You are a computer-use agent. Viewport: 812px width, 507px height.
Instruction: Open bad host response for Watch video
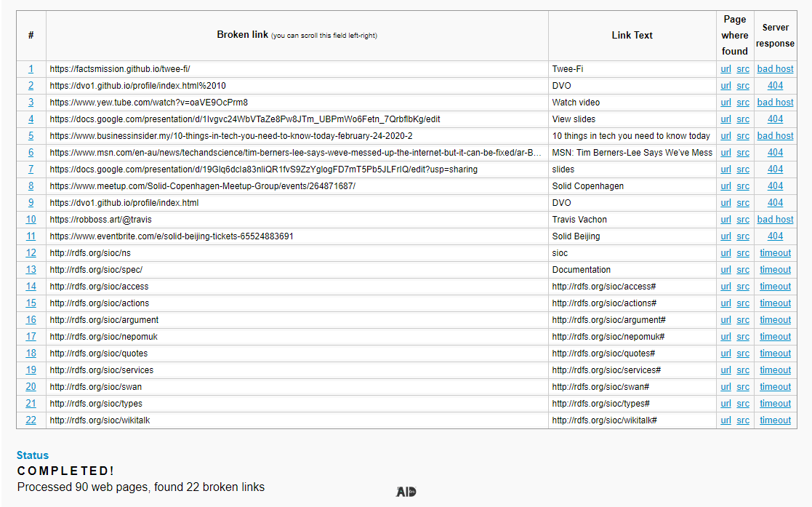(x=775, y=103)
